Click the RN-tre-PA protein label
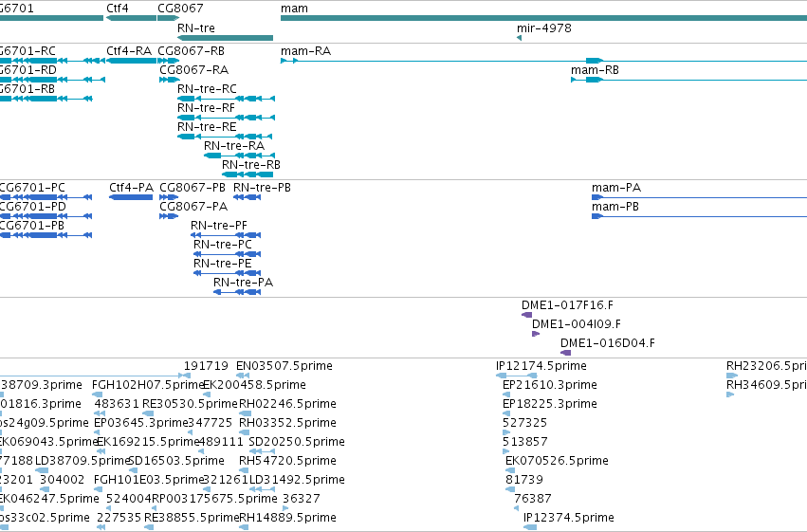This screenshot has width=807, height=532. (x=243, y=283)
